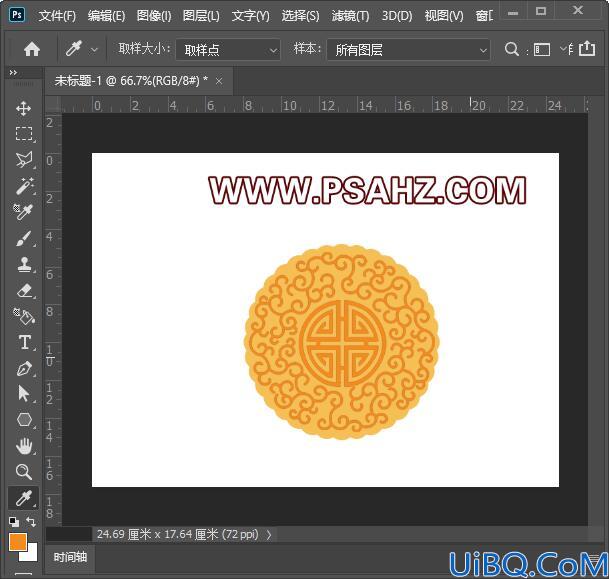The width and height of the screenshot is (609, 579).
Task: Swap foreground and background colors
Action: pyautogui.click(x=31, y=522)
